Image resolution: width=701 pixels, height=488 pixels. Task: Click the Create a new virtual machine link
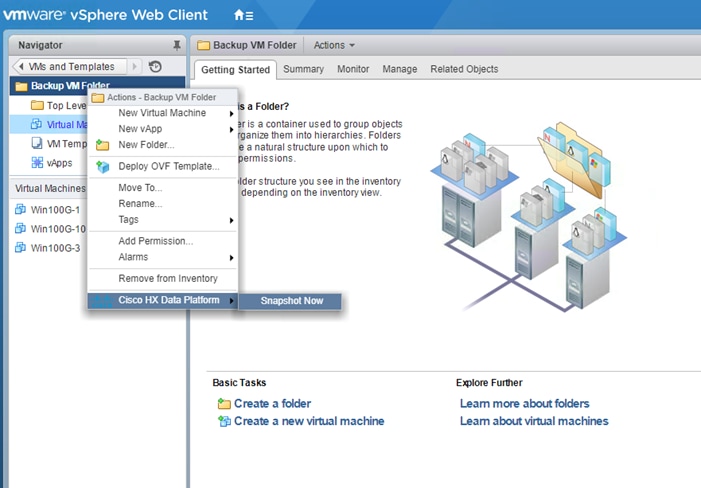[x=309, y=421]
